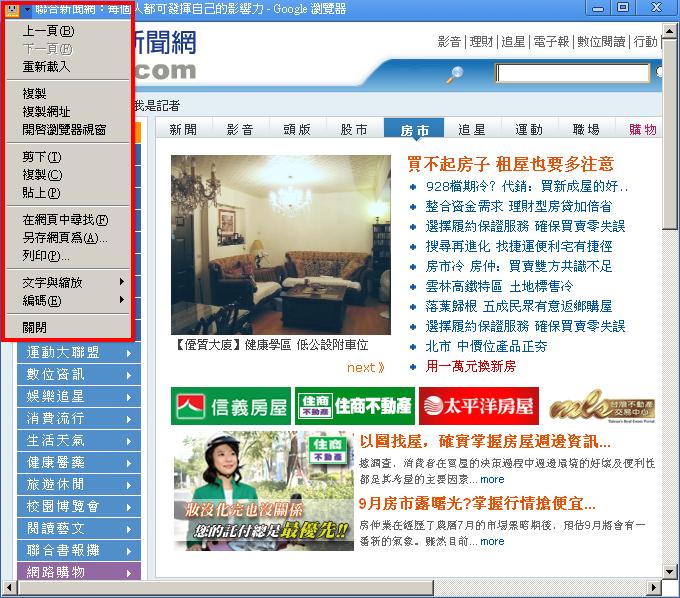Click the browser window menu icon in title bar
680x598 pixels.
pos(12,9)
